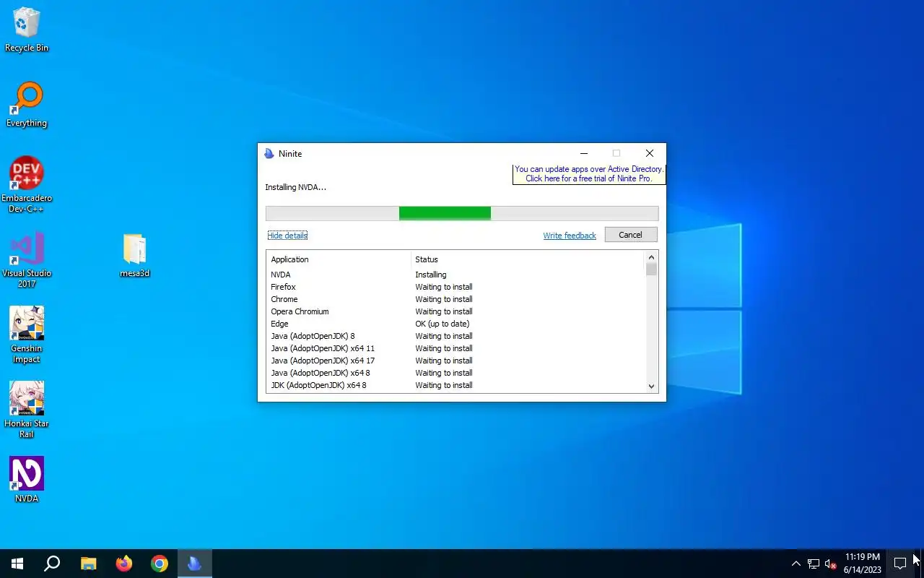
Task: Click the 'OK (up to date)' Edge status
Action: pos(443,324)
